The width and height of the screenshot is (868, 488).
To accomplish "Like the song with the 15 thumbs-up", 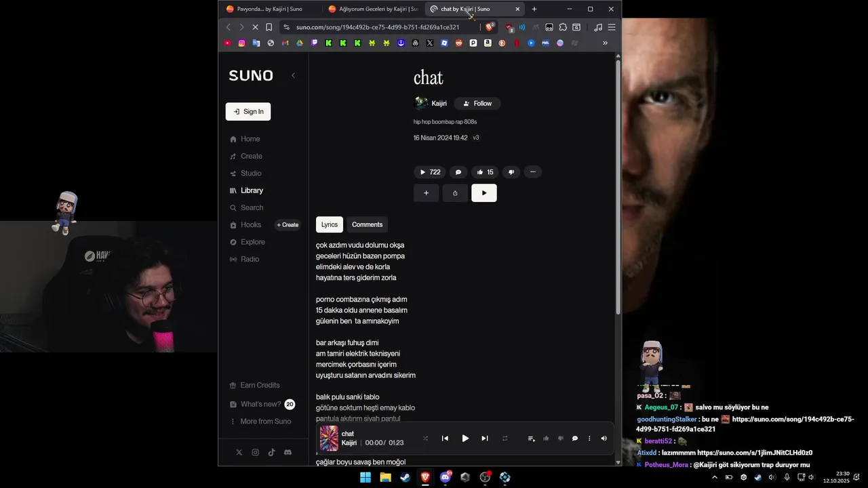I will click(485, 172).
